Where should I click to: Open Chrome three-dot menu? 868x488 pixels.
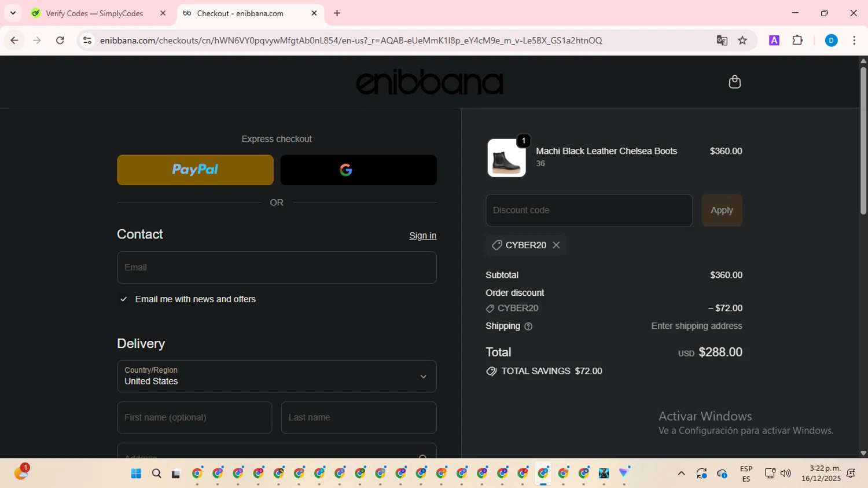854,41
